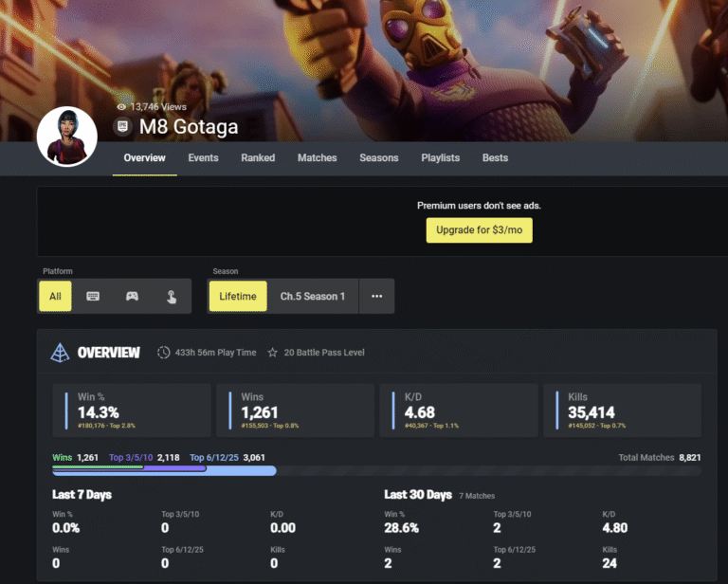Click the Premium users don't see ads text

pos(479,206)
